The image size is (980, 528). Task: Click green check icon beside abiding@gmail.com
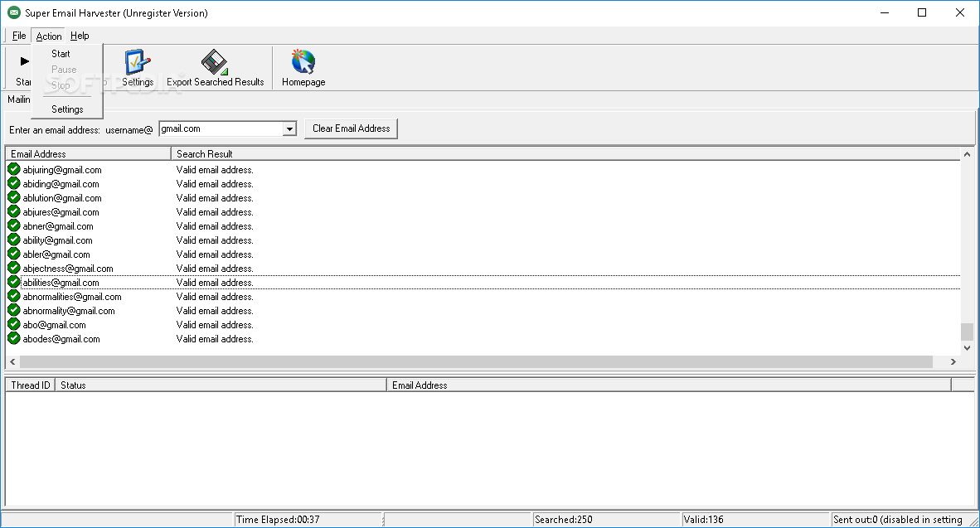click(14, 184)
